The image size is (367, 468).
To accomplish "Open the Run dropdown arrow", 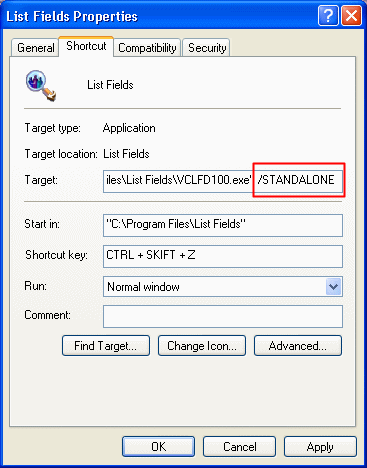I will [x=333, y=287].
